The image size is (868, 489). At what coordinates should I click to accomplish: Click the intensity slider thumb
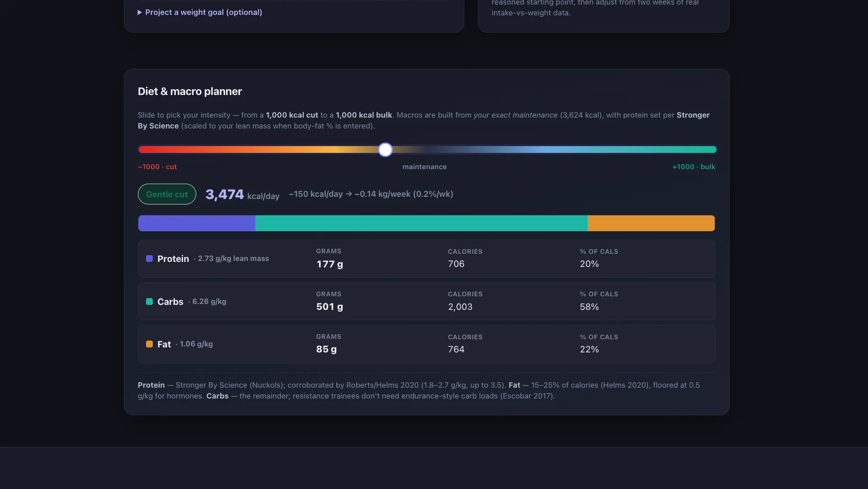click(385, 150)
